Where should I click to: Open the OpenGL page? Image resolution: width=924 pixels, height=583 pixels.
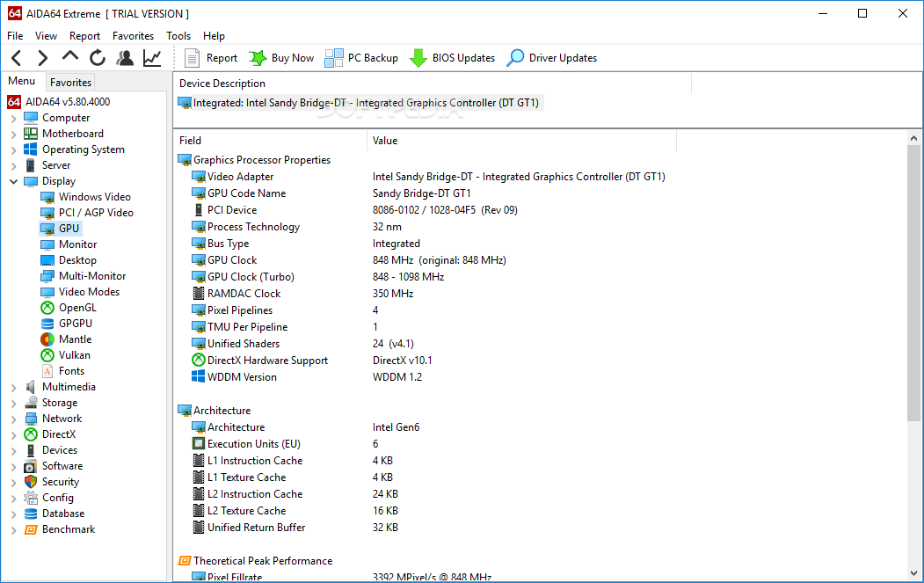click(x=69, y=308)
